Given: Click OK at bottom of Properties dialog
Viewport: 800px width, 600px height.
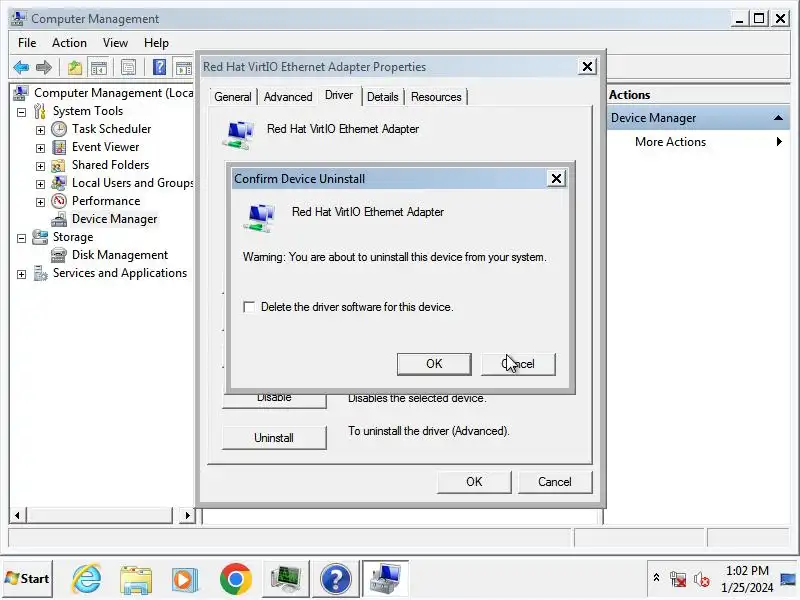Looking at the screenshot, I should click(474, 482).
